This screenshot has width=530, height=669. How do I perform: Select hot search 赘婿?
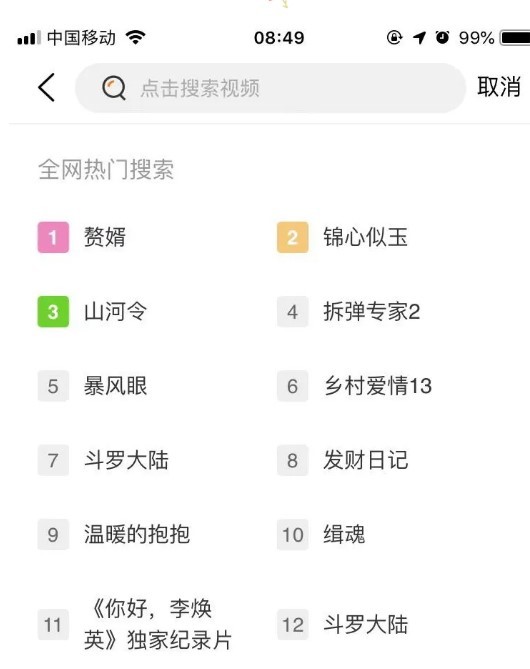[105, 237]
